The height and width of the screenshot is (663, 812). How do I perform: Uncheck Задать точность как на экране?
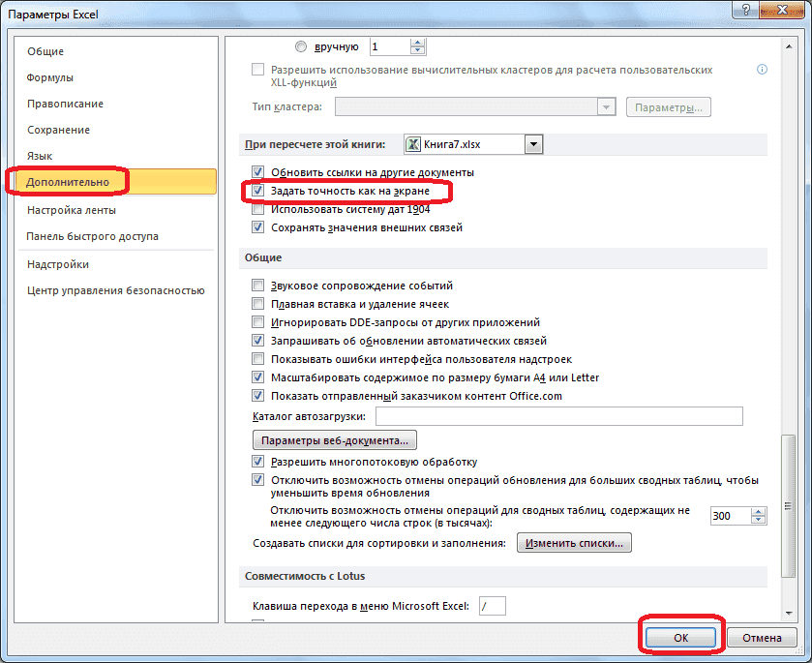[257, 190]
